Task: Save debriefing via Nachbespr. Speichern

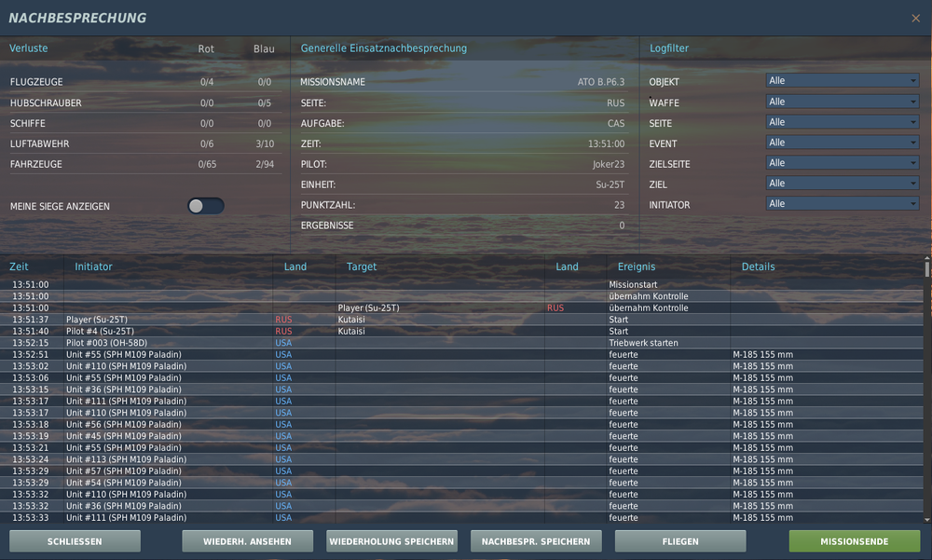Action: click(x=536, y=541)
